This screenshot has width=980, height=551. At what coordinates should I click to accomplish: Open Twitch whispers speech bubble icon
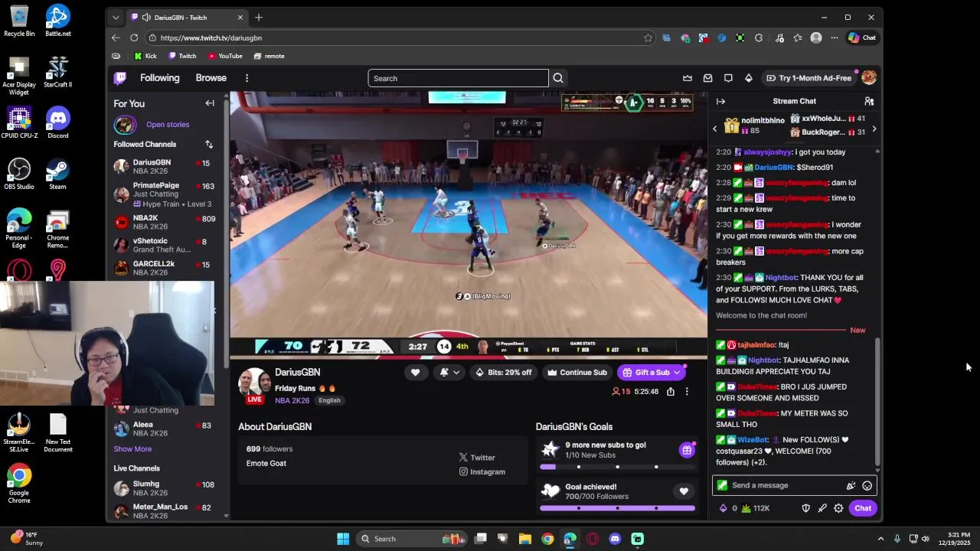click(728, 78)
